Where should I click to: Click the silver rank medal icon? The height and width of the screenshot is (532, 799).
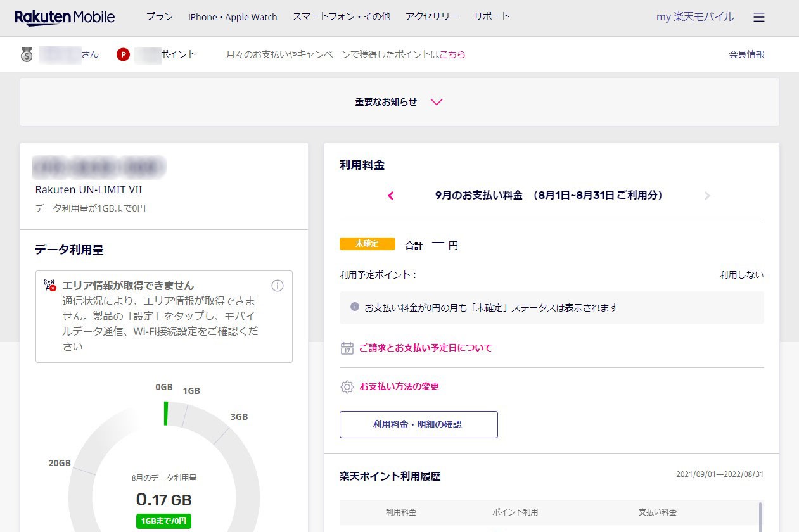(27, 54)
